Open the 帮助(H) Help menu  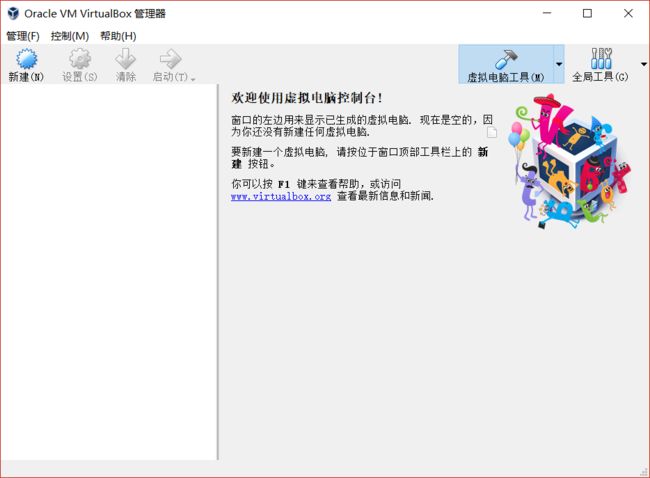click(x=118, y=36)
